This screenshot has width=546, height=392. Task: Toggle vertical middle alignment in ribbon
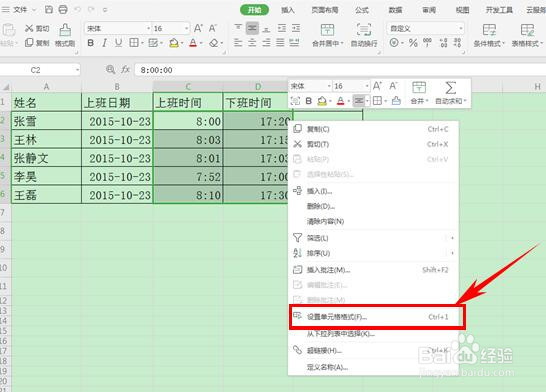point(252,28)
